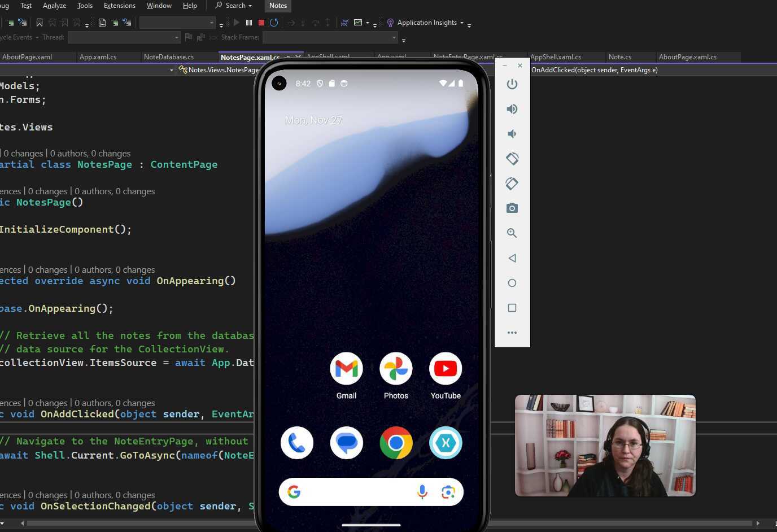The width and height of the screenshot is (777, 532).
Task: Stop debugging with the red square icon
Action: (261, 23)
